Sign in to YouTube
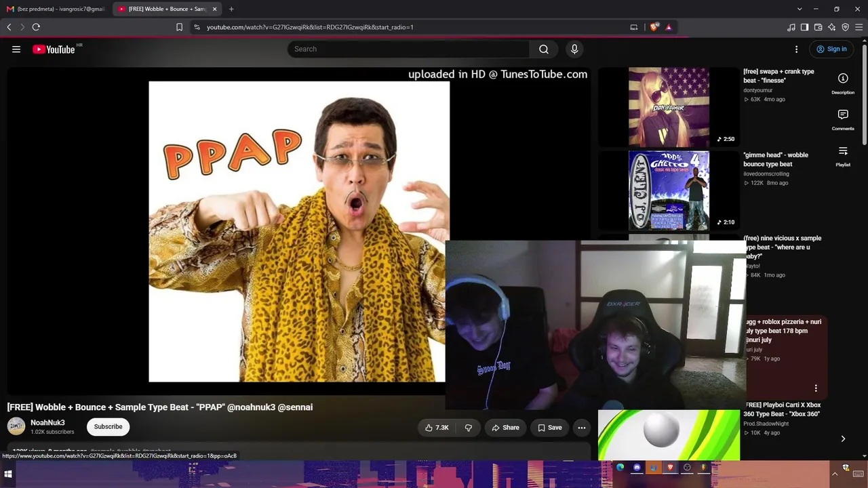Viewport: 868px width, 488px height. (x=831, y=49)
